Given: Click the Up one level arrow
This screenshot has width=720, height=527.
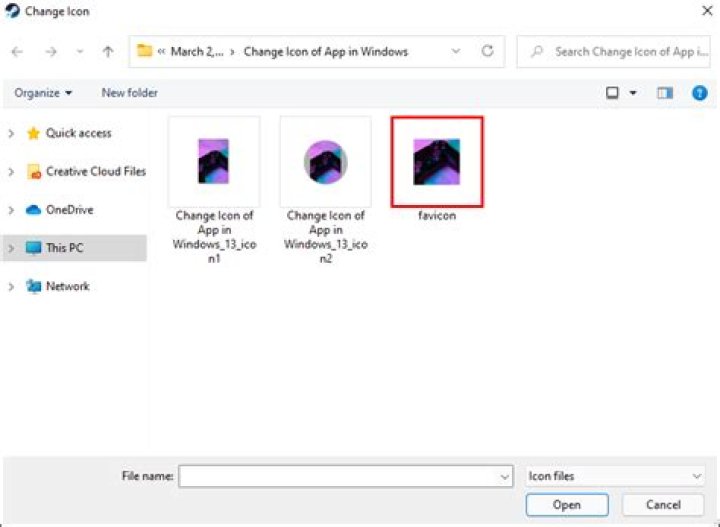Looking at the screenshot, I should pos(108,51).
